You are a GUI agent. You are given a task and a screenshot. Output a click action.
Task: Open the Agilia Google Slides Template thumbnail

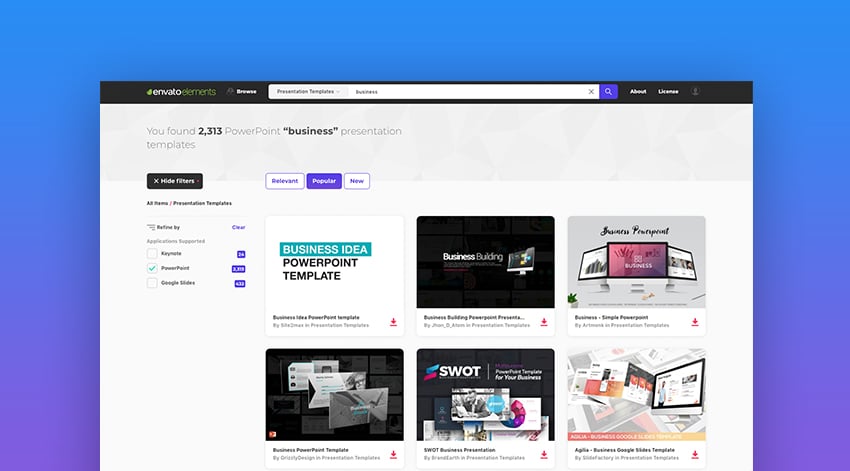(636, 395)
